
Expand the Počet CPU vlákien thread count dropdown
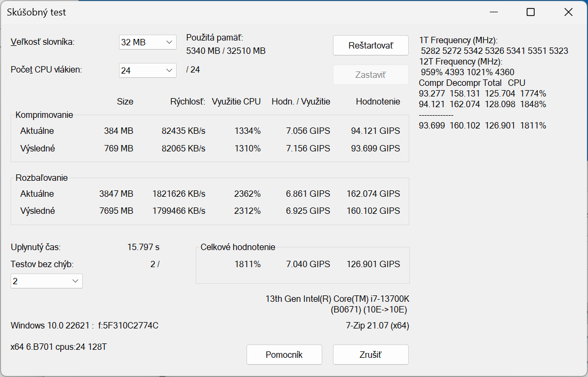[147, 70]
